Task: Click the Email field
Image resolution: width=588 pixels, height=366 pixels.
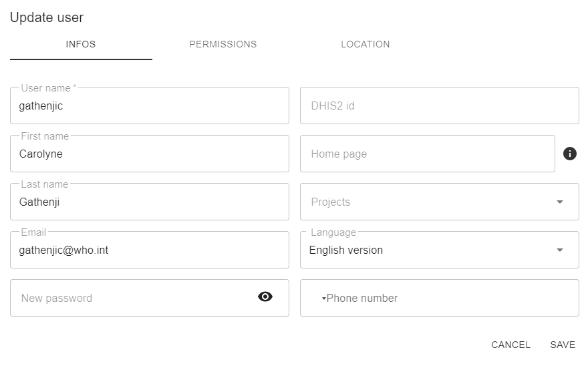Action: point(149,250)
